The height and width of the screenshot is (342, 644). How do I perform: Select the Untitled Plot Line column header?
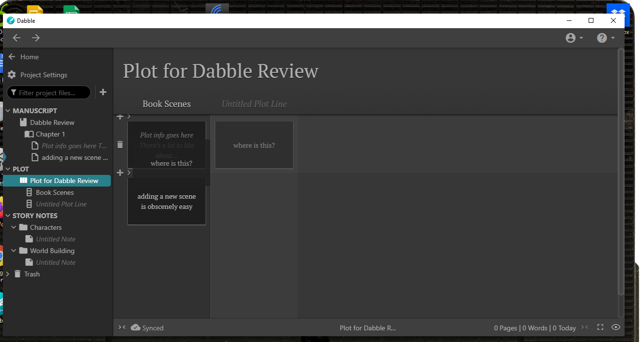coord(254,104)
